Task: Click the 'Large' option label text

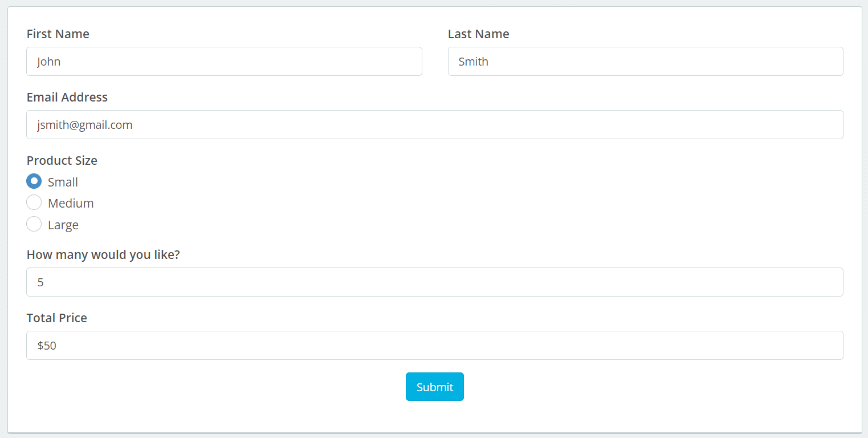Action: (x=63, y=225)
